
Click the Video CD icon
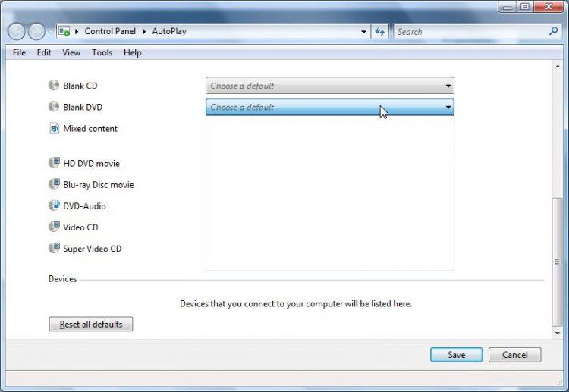[54, 227]
